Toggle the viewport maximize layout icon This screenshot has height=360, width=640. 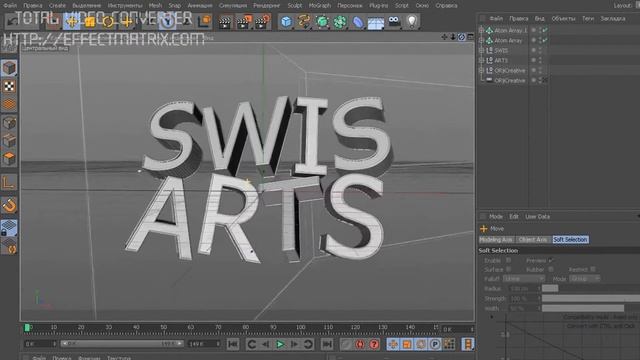(470, 37)
